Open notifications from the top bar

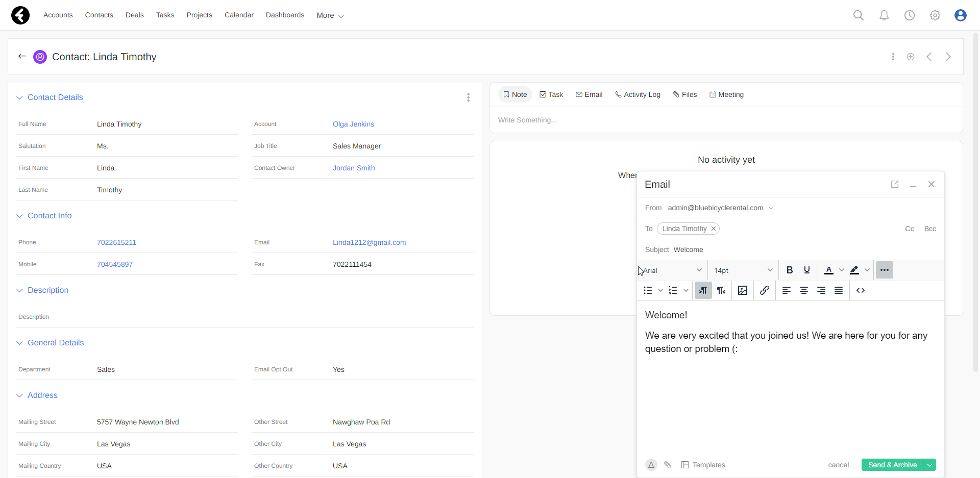click(884, 15)
